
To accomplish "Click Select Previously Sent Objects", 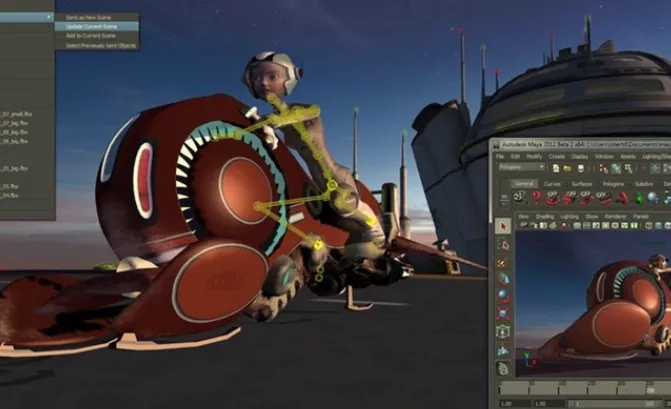I will [98, 45].
